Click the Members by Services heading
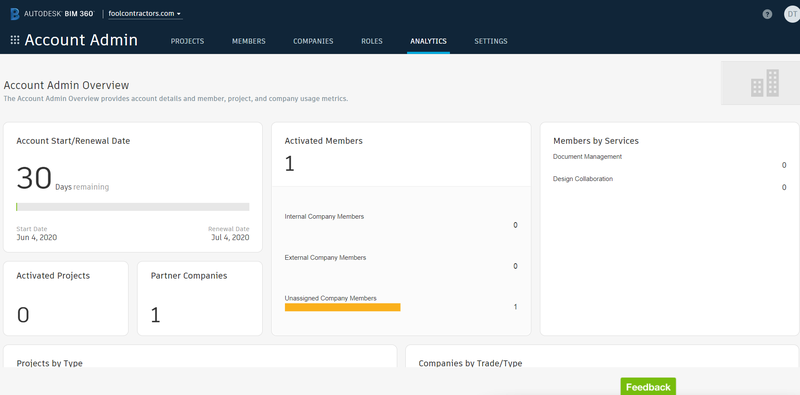 pos(596,141)
